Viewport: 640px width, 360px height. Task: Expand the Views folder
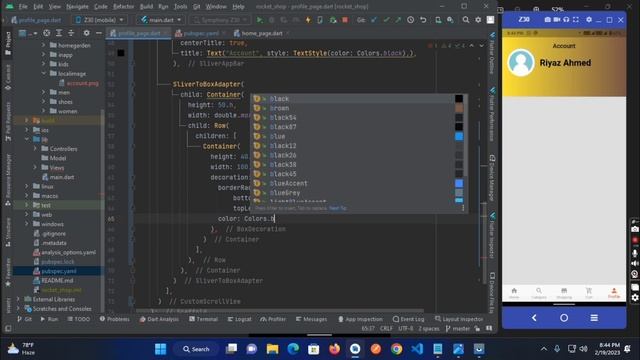point(35,167)
